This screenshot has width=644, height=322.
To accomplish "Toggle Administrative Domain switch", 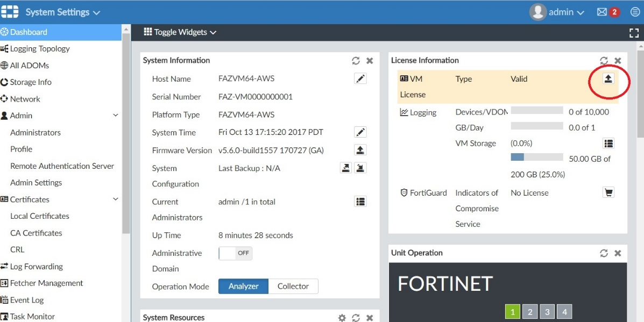I will click(235, 253).
